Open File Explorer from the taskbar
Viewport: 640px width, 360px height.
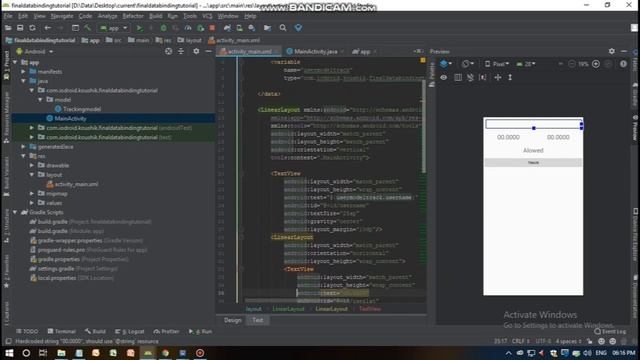tap(61, 353)
